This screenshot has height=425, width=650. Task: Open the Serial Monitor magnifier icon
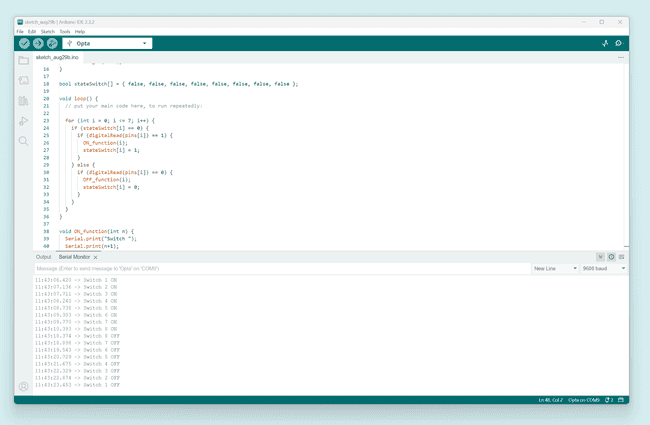[618, 43]
